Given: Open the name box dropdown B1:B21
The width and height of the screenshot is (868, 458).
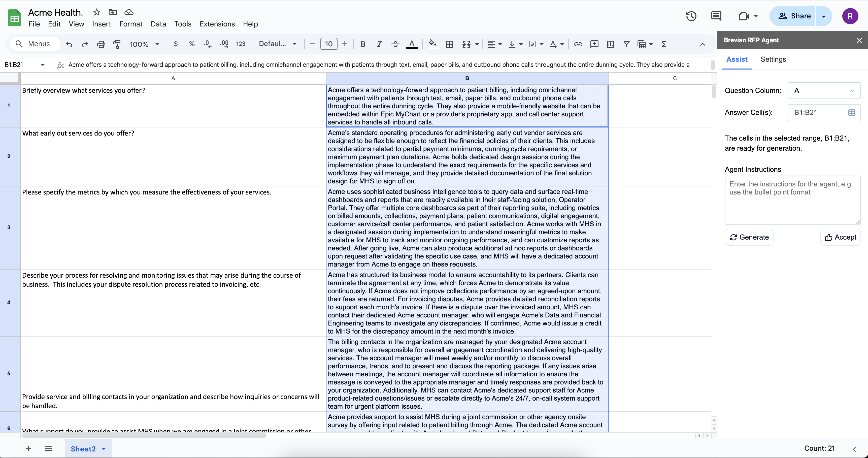Looking at the screenshot, I should (43, 65).
